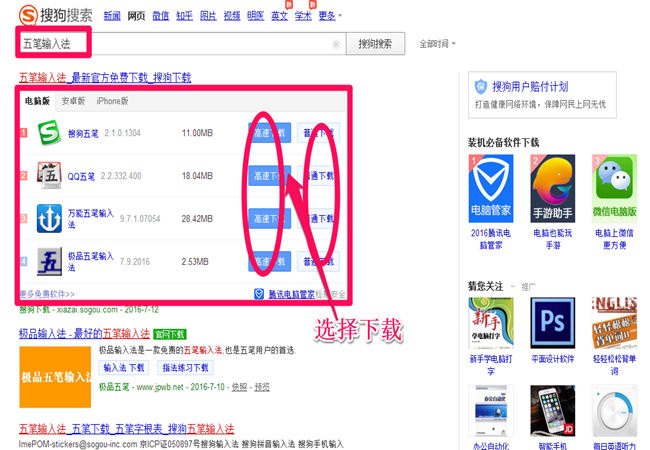Open the 搜狗用户赔付计划 title link
Screen dimensions: 650x450
point(530,87)
